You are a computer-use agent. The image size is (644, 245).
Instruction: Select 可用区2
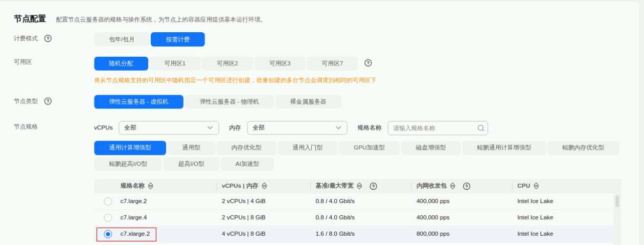[227, 63]
